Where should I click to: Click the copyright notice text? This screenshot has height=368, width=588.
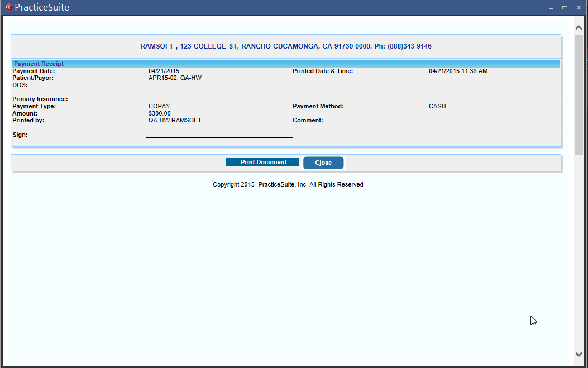coord(288,184)
